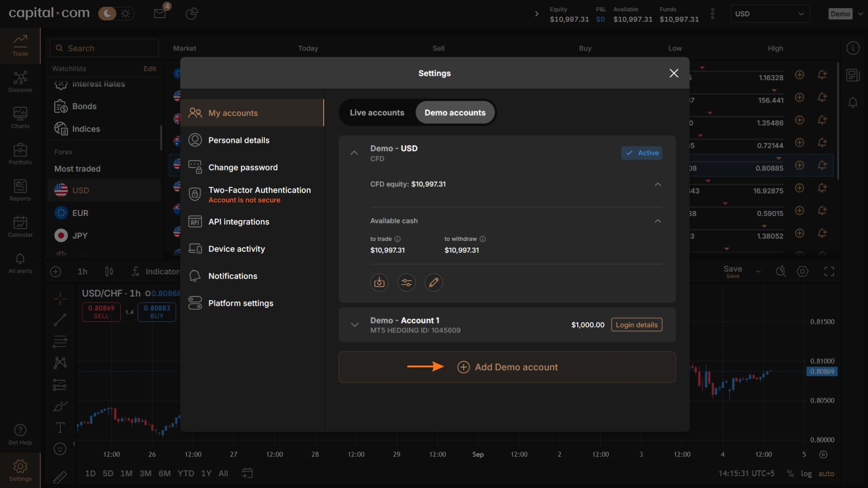Screen dimensions: 868x488
Task: Switch to the Demo accounts tab
Action: pyautogui.click(x=455, y=113)
